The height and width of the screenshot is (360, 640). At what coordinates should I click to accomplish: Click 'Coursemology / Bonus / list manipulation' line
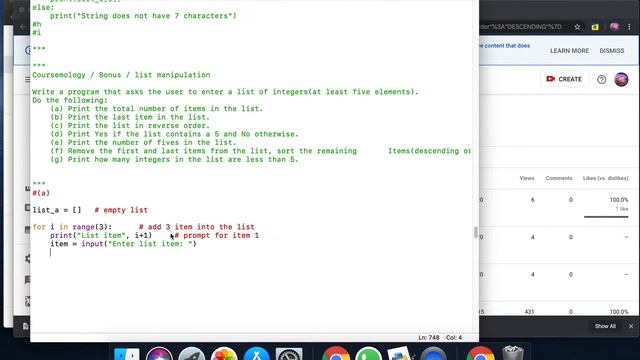pyautogui.click(x=121, y=75)
